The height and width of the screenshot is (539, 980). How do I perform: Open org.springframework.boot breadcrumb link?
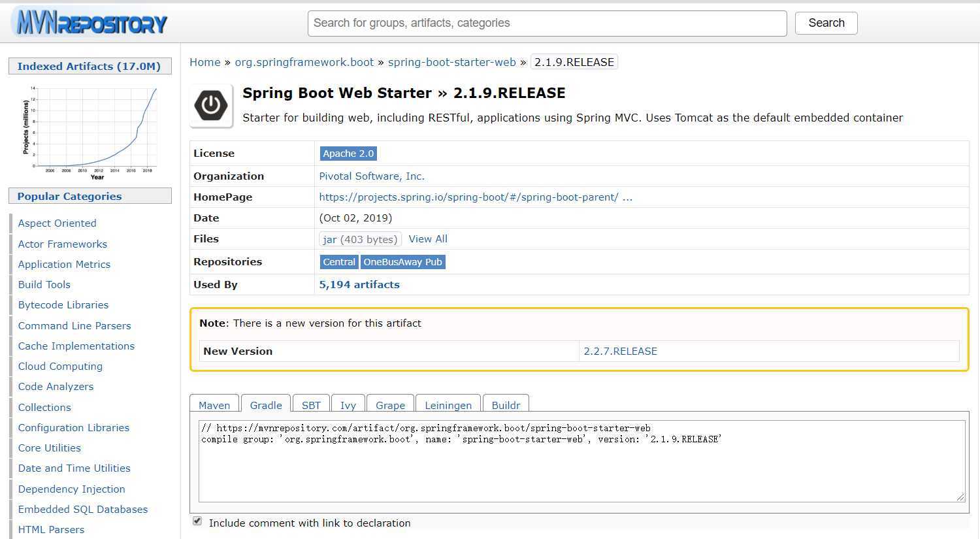tap(304, 62)
